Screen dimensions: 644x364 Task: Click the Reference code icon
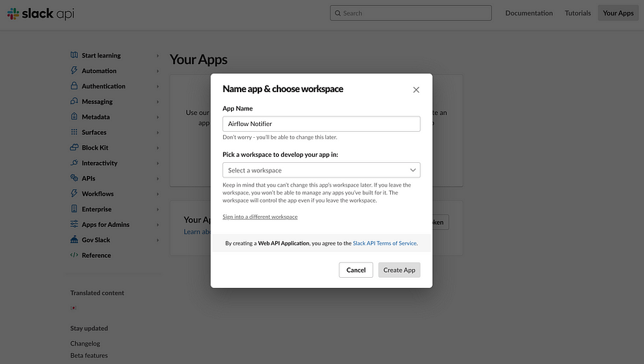click(74, 255)
